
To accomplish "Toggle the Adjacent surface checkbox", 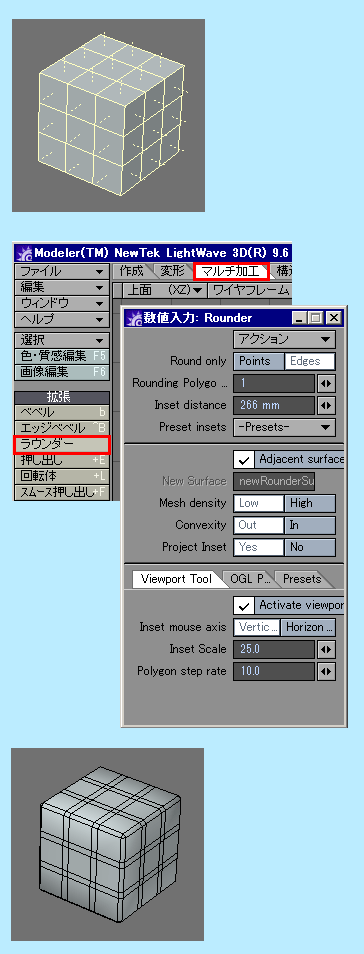I will [243, 459].
